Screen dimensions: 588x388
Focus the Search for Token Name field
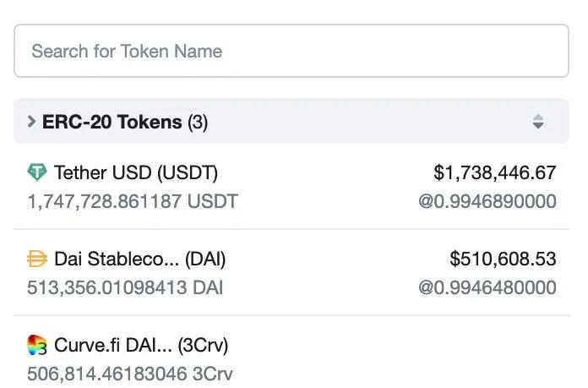291,51
